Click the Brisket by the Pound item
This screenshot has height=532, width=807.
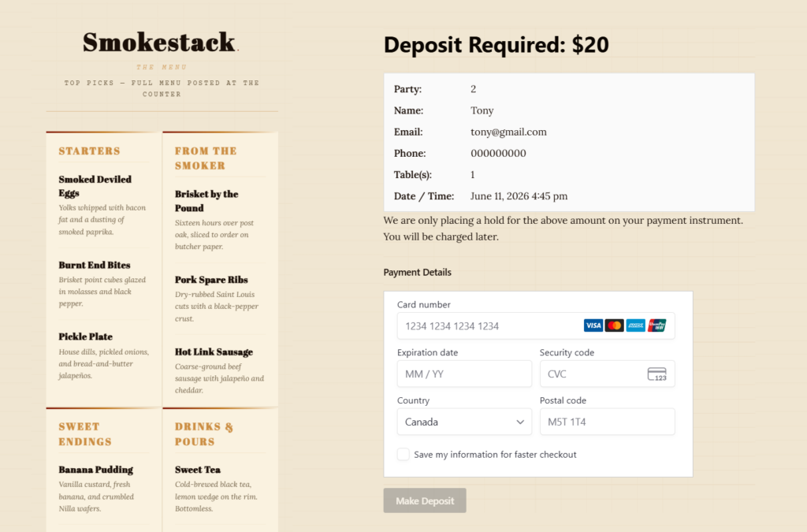(x=206, y=201)
